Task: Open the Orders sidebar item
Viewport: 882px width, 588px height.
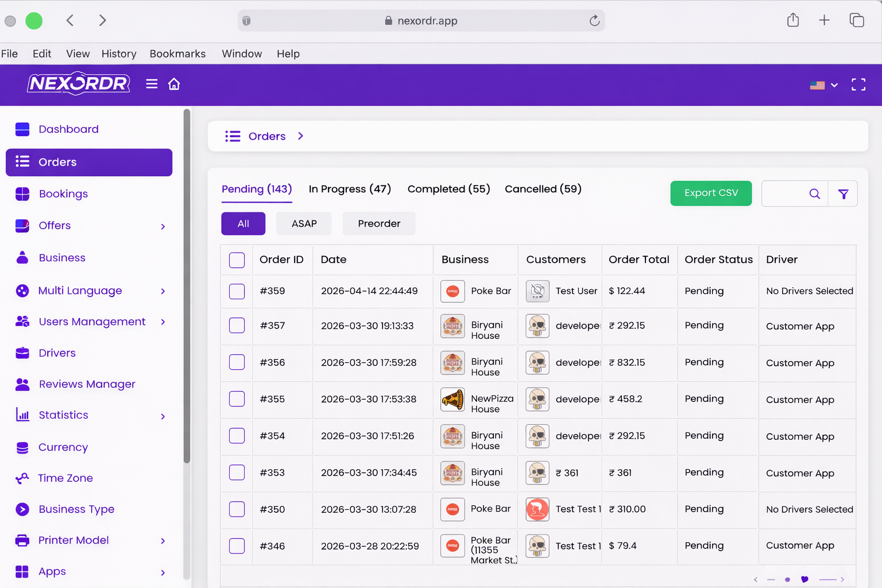Action: click(x=89, y=163)
